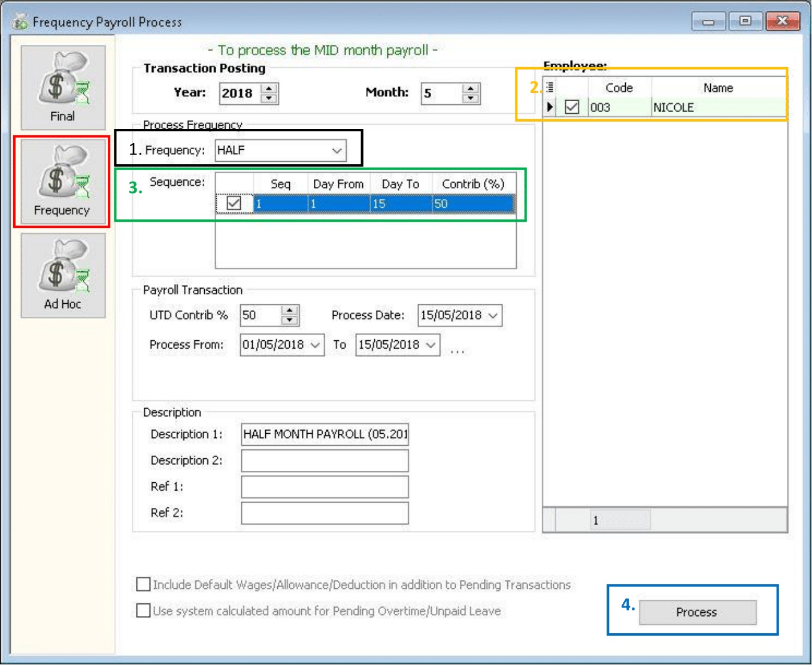The height and width of the screenshot is (665, 812).
Task: Click the Process button
Action: pyautogui.click(x=697, y=612)
